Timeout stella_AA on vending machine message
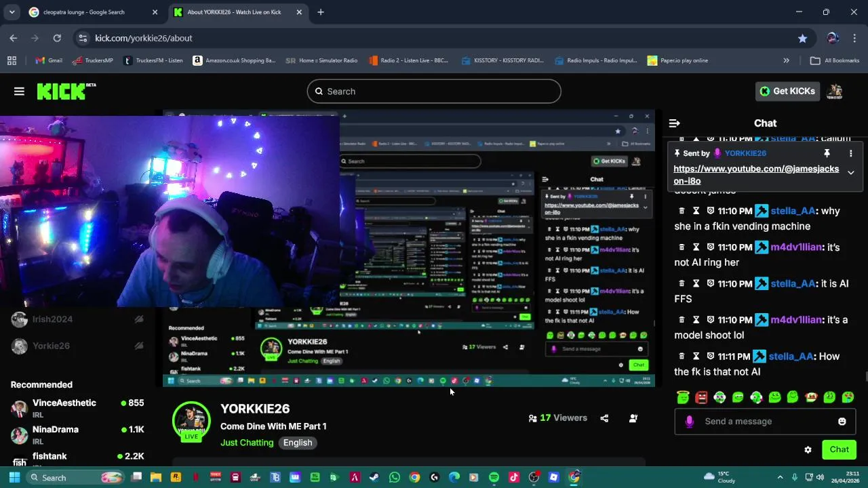868x488 pixels. pyautogui.click(x=696, y=211)
